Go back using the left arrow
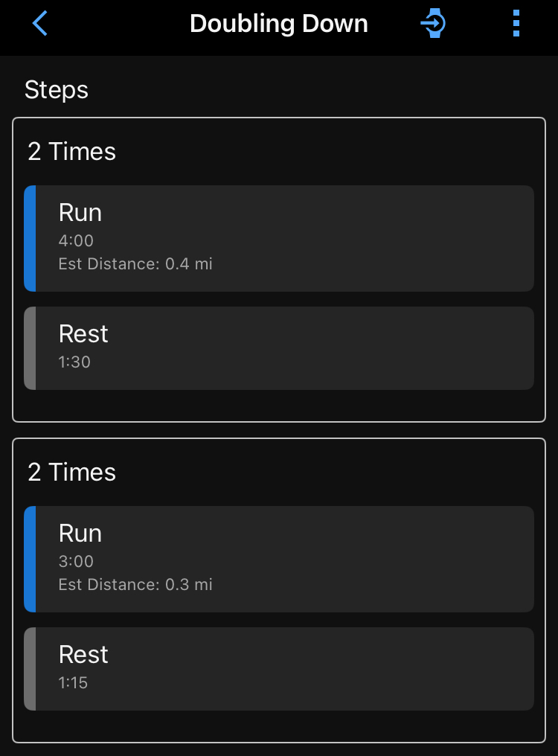Viewport: 558px width, 756px height. [x=40, y=24]
